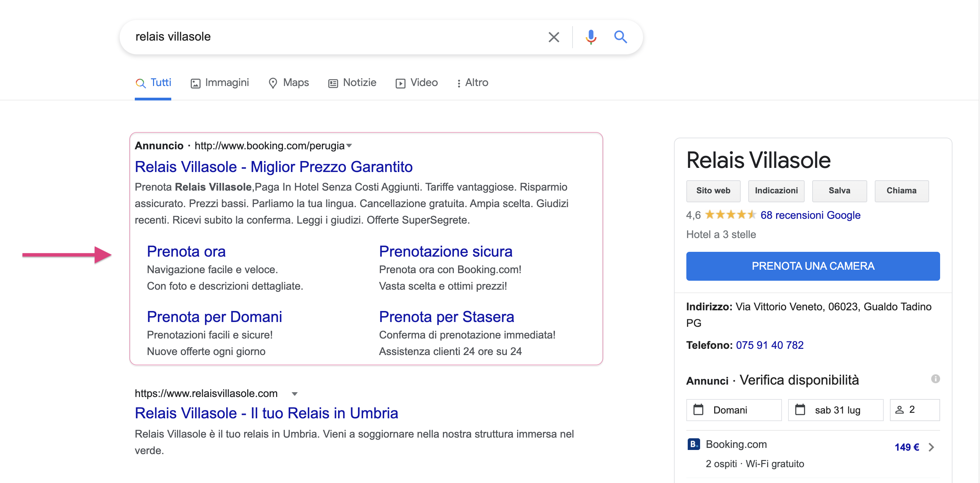Viewport: 980px width, 483px height.
Task: Open ad link Relais Villasole - Miglior Prezzo Garantito
Action: (273, 167)
